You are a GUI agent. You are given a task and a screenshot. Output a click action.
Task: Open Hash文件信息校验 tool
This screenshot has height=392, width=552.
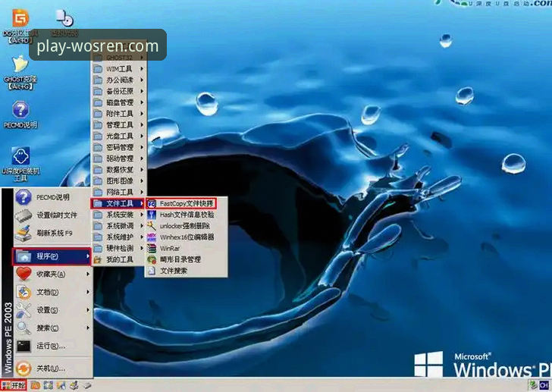(186, 215)
